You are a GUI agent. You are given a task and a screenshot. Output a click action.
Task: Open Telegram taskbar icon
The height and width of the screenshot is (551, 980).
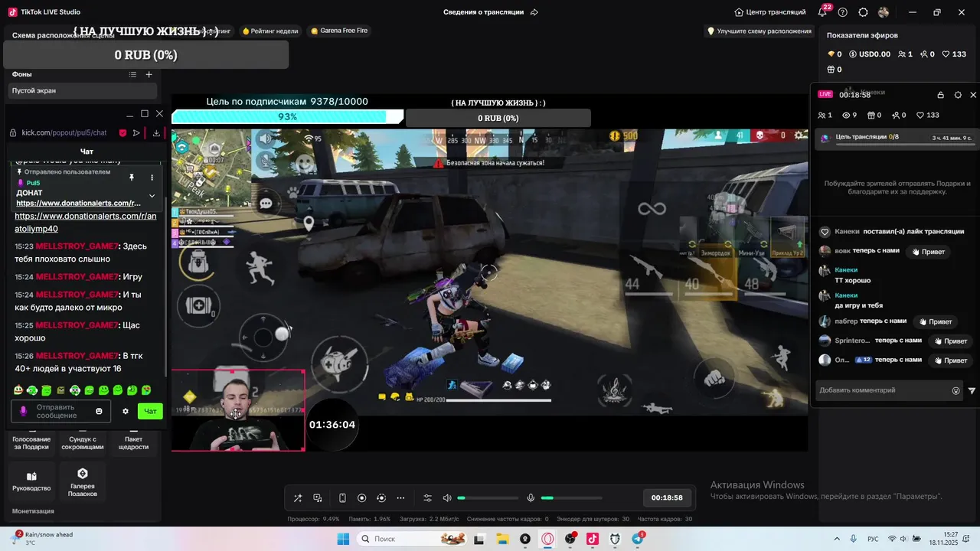point(638,539)
